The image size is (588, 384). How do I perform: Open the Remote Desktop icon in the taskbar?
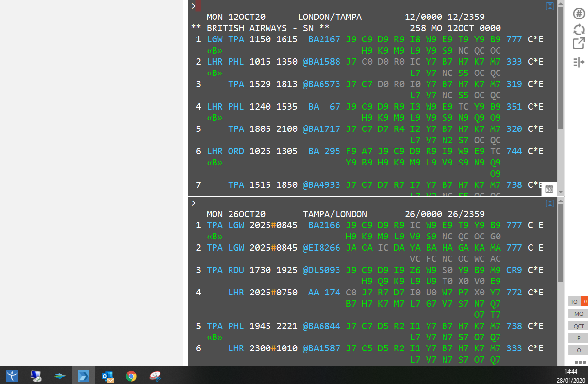pyautogui.click(x=36, y=376)
